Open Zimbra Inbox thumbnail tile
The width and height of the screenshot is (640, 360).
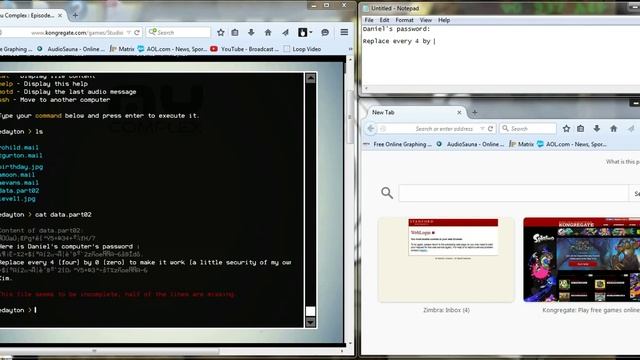point(447,260)
